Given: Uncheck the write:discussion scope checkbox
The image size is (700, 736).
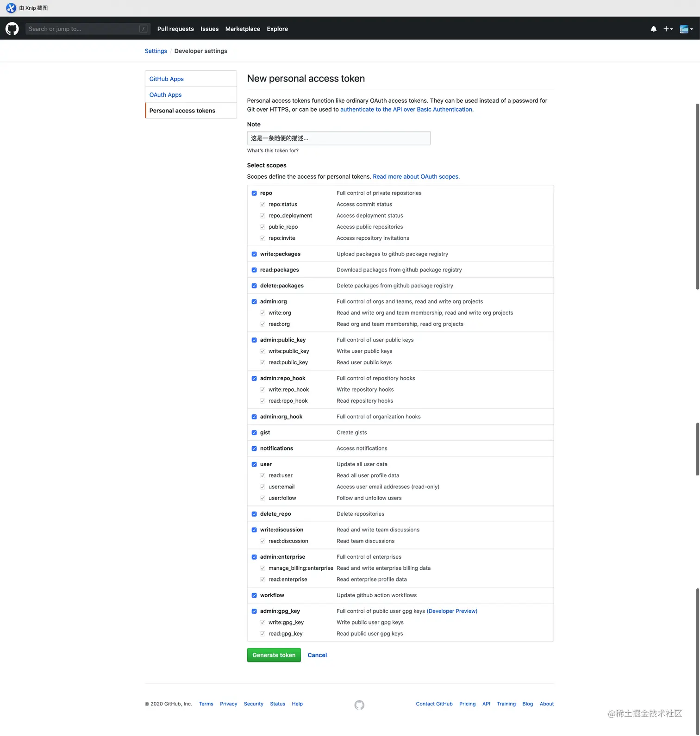Looking at the screenshot, I should tap(254, 530).
